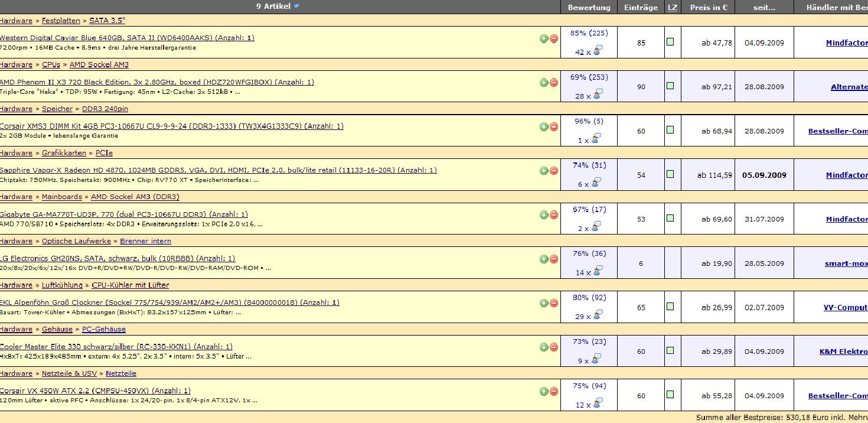Open Corsair VX 450W ATX 2.2 product link
The height and width of the screenshot is (423, 868).
coord(95,391)
